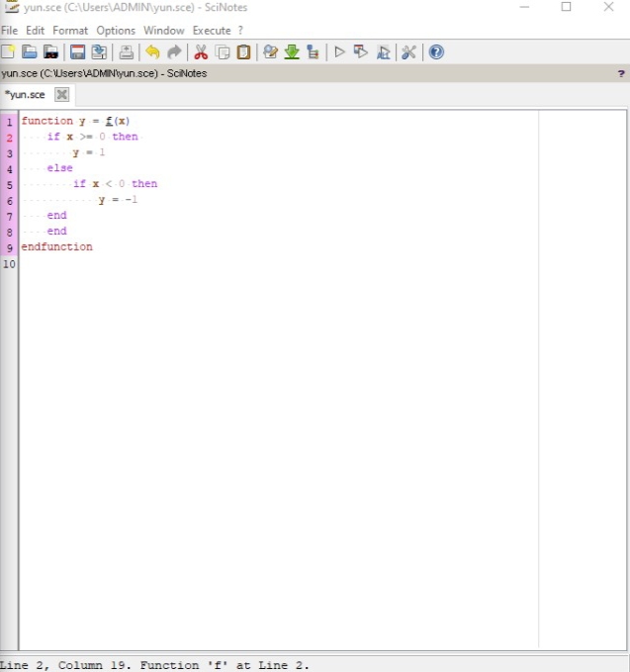The height and width of the screenshot is (672, 630).
Task: Click the SciNotes dock title bar text
Action: tap(104, 73)
